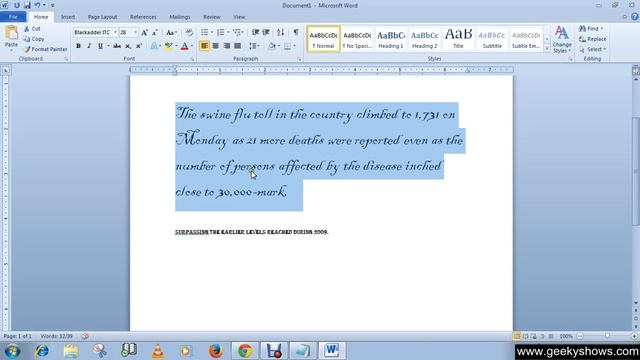Switch to the References tab
This screenshot has width=640, height=360.
coord(143,17)
